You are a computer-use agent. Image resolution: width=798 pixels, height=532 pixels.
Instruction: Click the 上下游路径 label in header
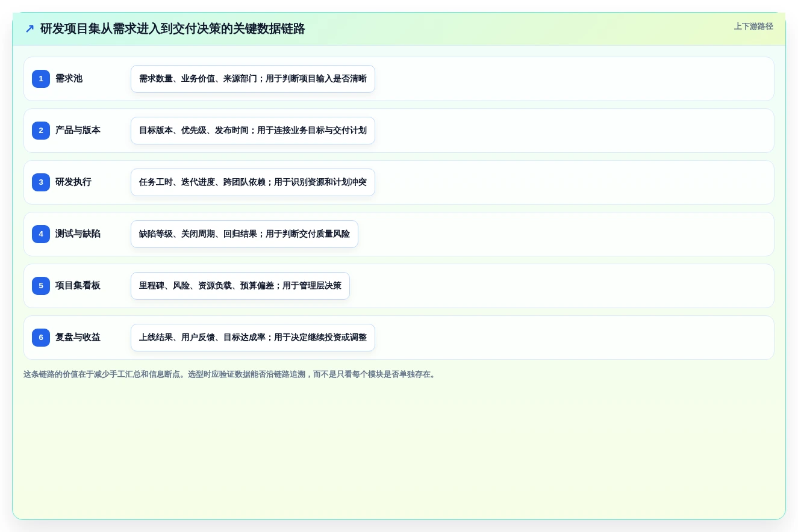753,26
